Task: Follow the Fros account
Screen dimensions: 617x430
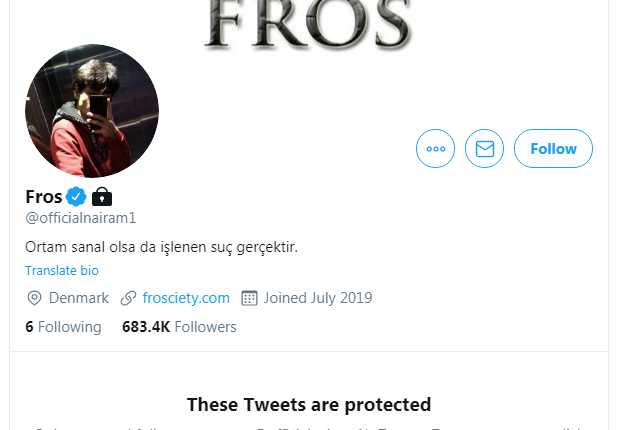Action: 553,149
